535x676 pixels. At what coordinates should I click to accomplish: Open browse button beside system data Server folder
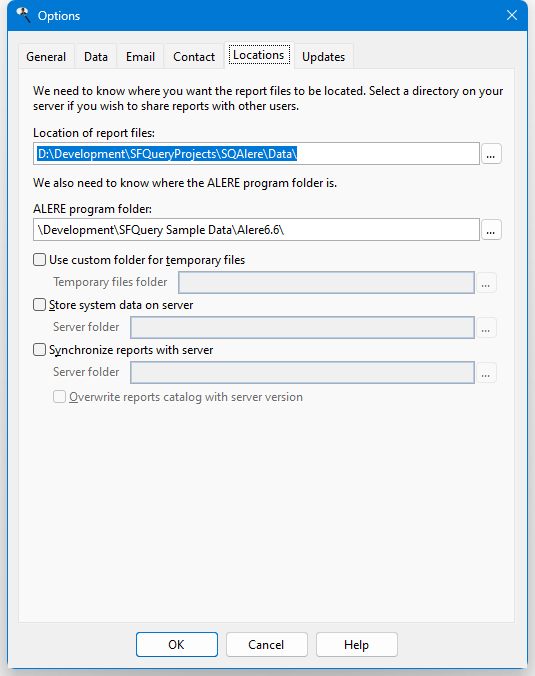[486, 328]
